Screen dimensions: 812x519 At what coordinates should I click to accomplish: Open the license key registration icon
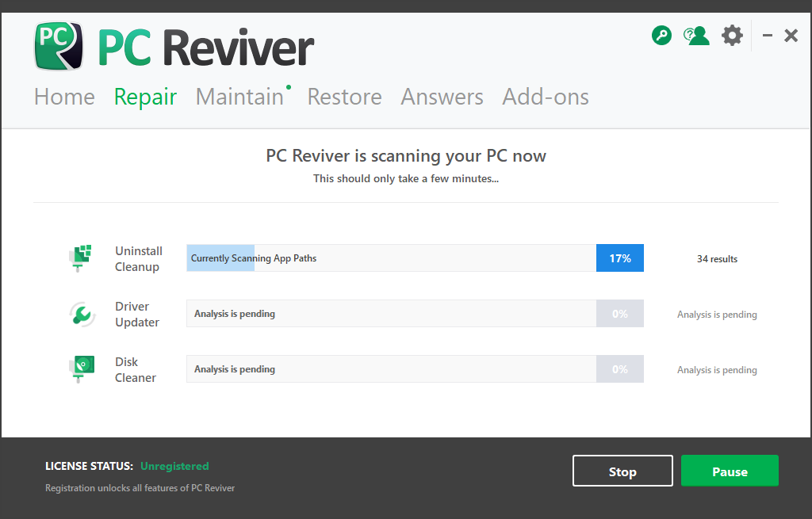pyautogui.click(x=661, y=35)
